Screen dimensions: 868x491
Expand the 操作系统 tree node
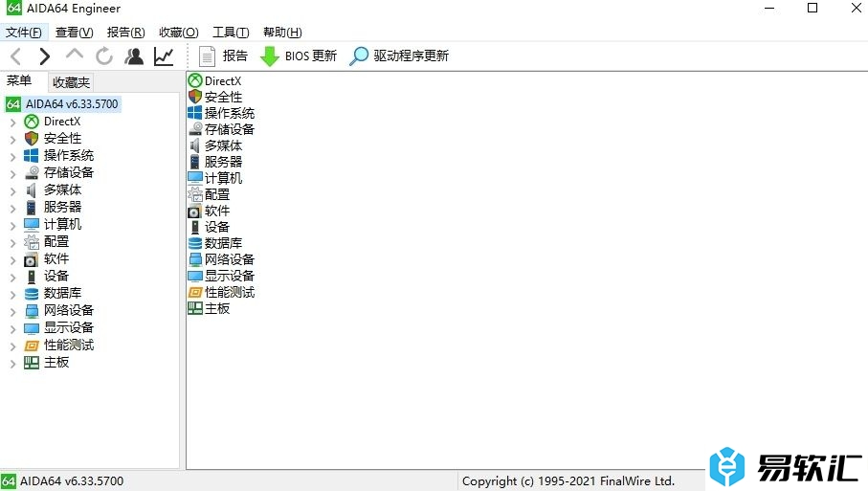[x=12, y=157]
